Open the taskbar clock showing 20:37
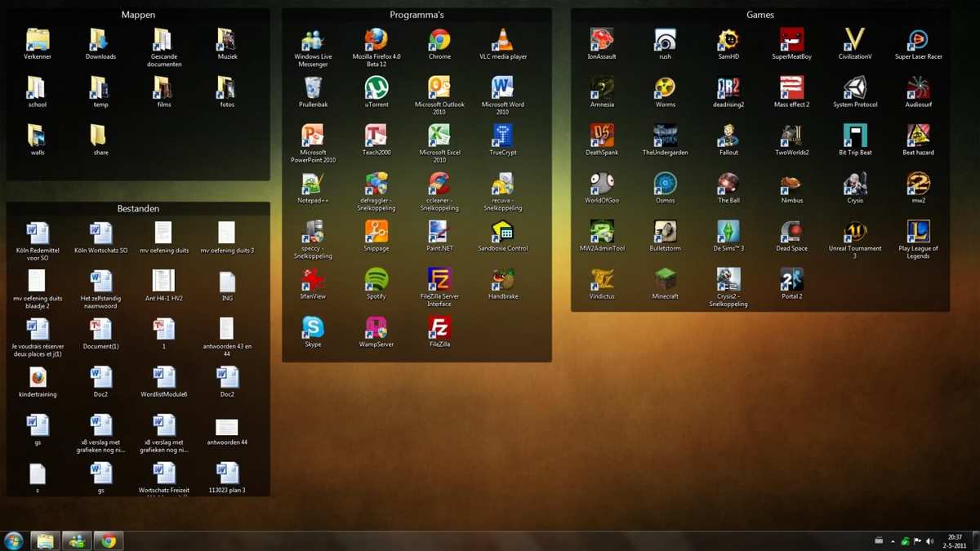The image size is (980, 551). click(956, 540)
